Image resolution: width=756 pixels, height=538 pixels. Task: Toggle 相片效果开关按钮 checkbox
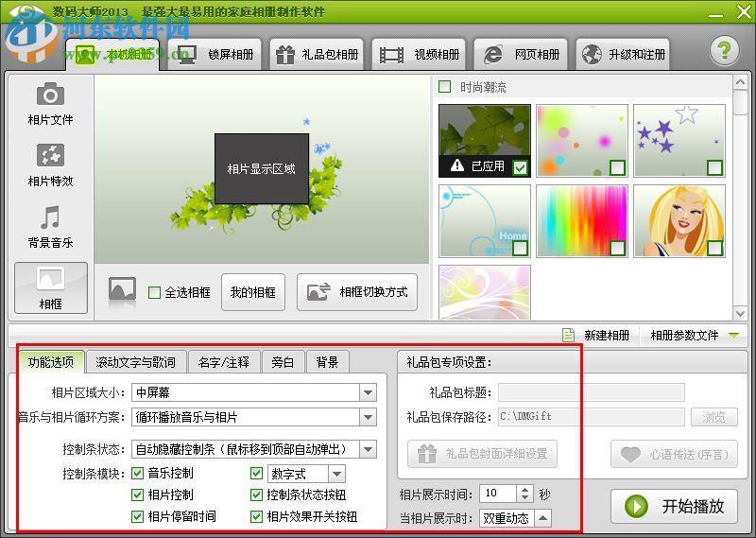pos(256,516)
